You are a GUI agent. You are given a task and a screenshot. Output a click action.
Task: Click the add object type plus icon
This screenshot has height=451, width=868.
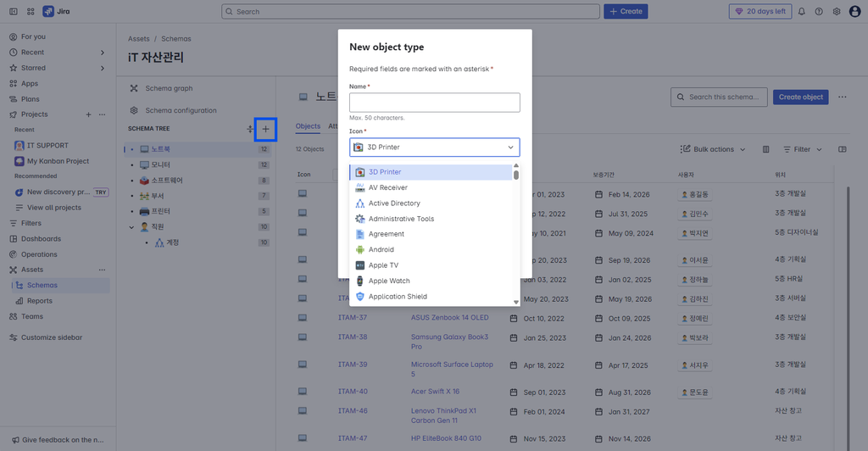click(x=265, y=129)
